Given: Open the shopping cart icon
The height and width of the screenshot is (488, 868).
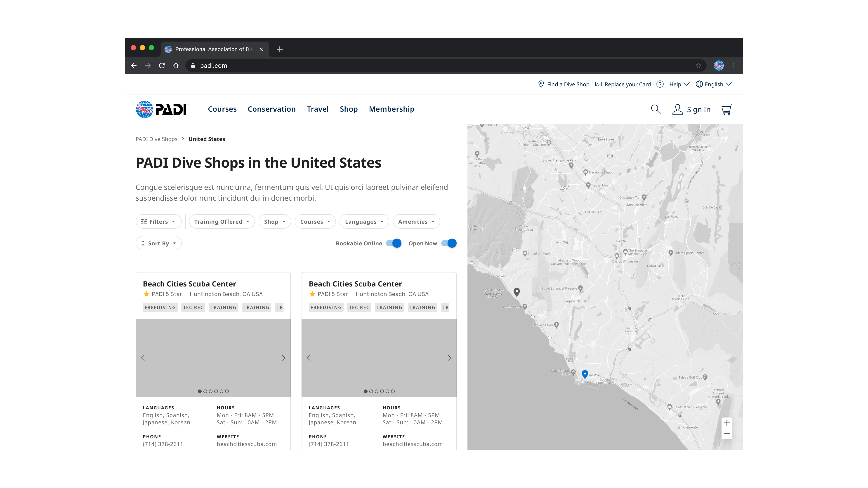Looking at the screenshot, I should [x=726, y=109].
